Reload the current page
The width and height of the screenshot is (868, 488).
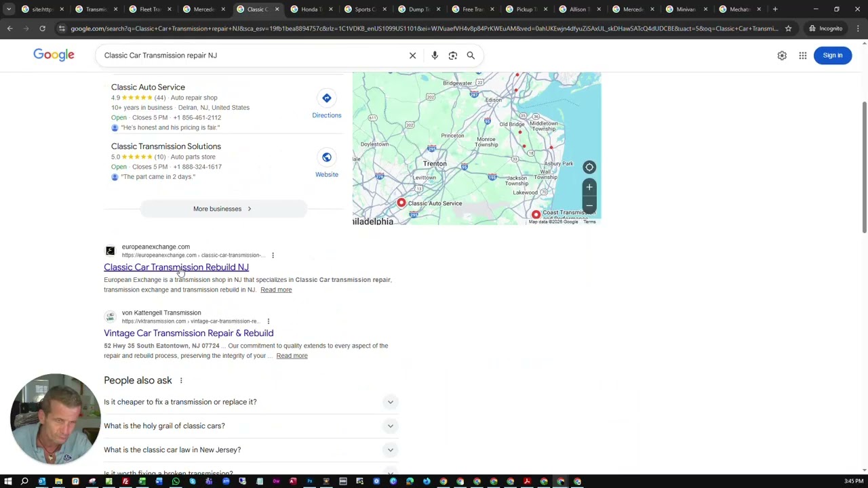pos(42,28)
